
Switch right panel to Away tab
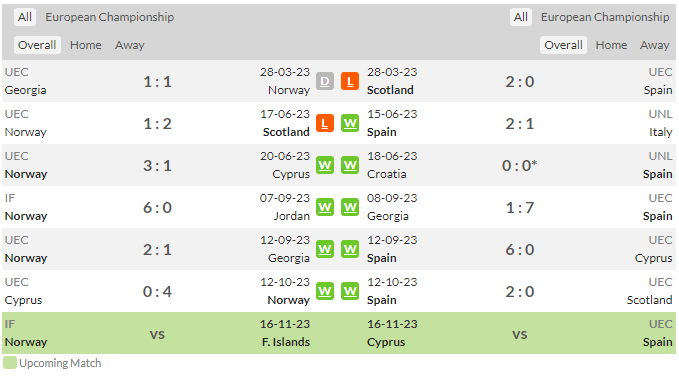[x=655, y=45]
